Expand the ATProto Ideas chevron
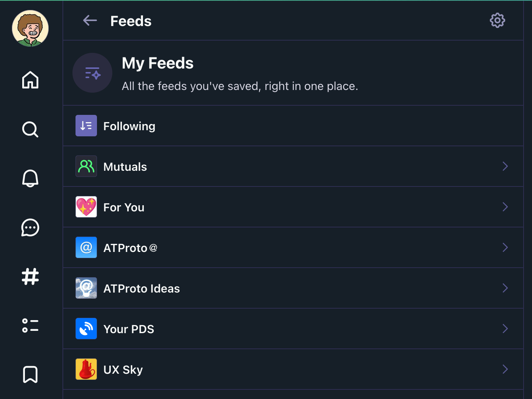Screen dimensions: 532x399 pos(505,288)
